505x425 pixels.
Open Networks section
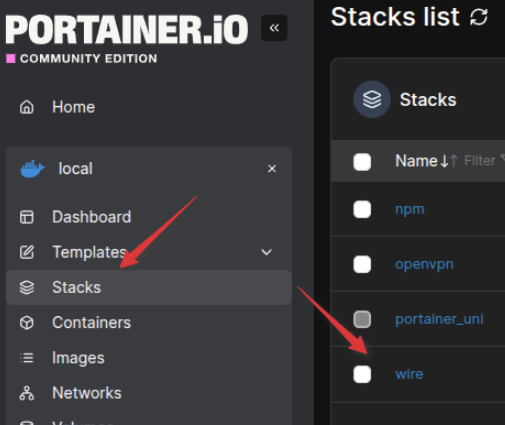[87, 393]
